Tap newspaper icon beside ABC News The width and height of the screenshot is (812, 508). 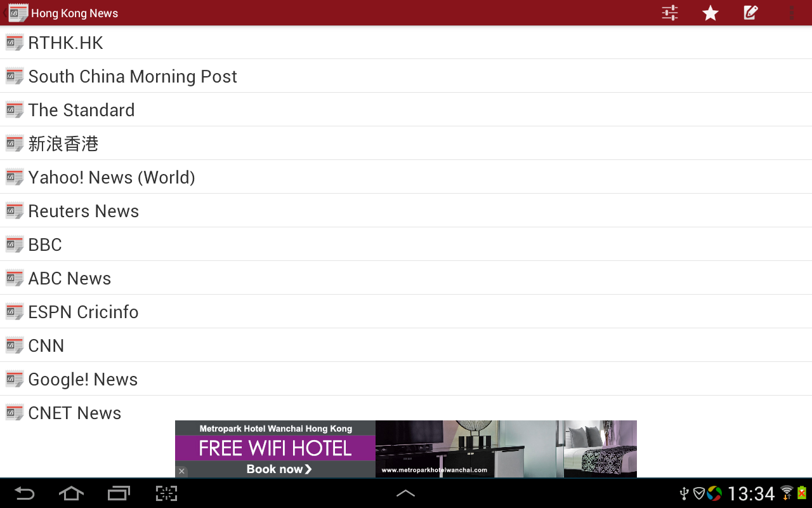[15, 278]
